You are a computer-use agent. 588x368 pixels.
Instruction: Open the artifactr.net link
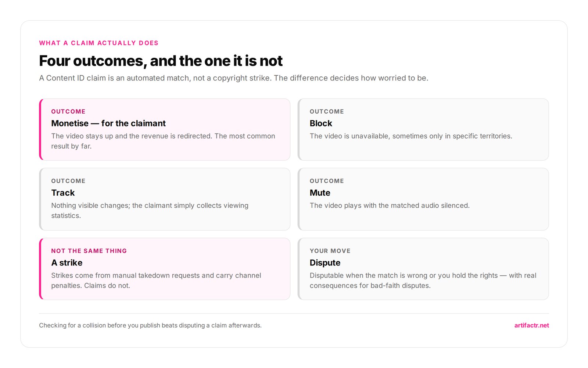coord(531,325)
